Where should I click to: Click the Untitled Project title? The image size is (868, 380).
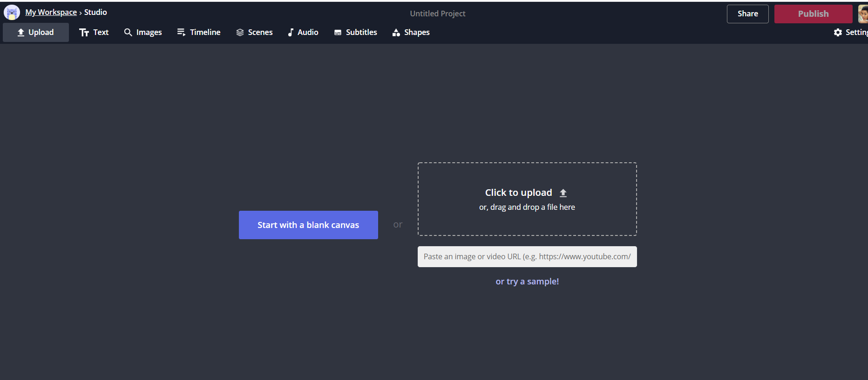(x=437, y=14)
